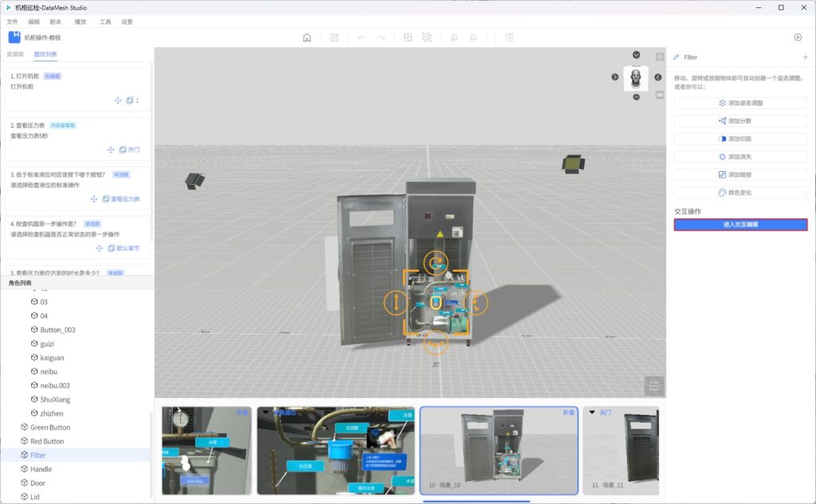Click the plus icon beside the Filter title
The image size is (816, 504).
(x=805, y=57)
